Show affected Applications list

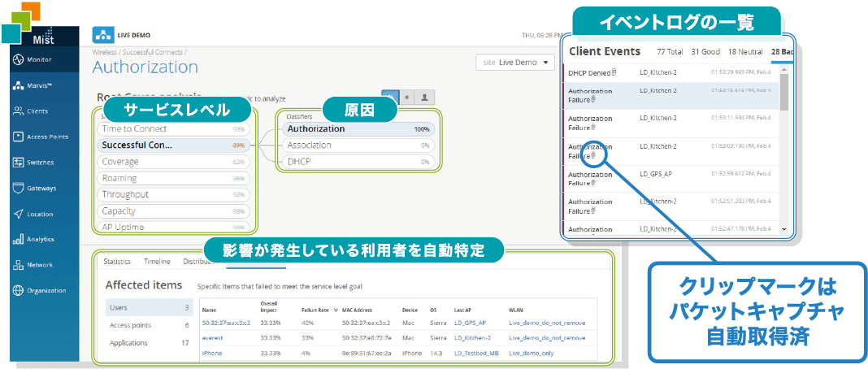pos(150,343)
